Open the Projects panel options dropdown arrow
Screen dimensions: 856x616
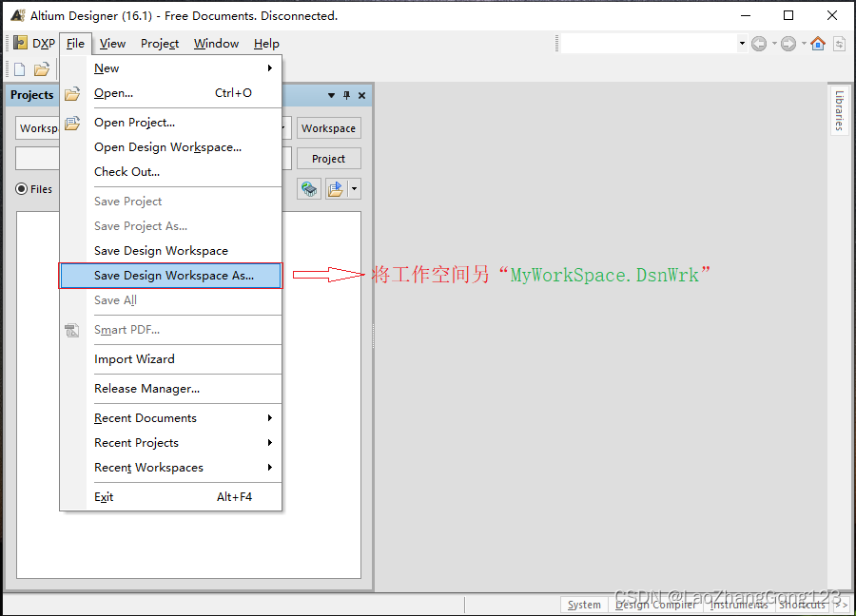(331, 95)
